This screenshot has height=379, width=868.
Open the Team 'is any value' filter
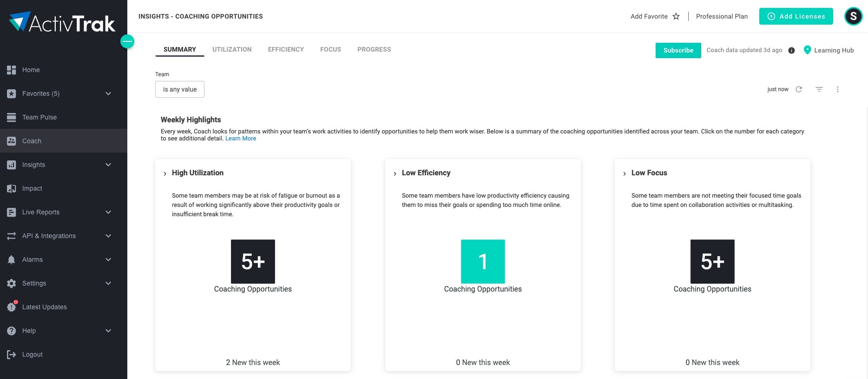pyautogui.click(x=180, y=89)
